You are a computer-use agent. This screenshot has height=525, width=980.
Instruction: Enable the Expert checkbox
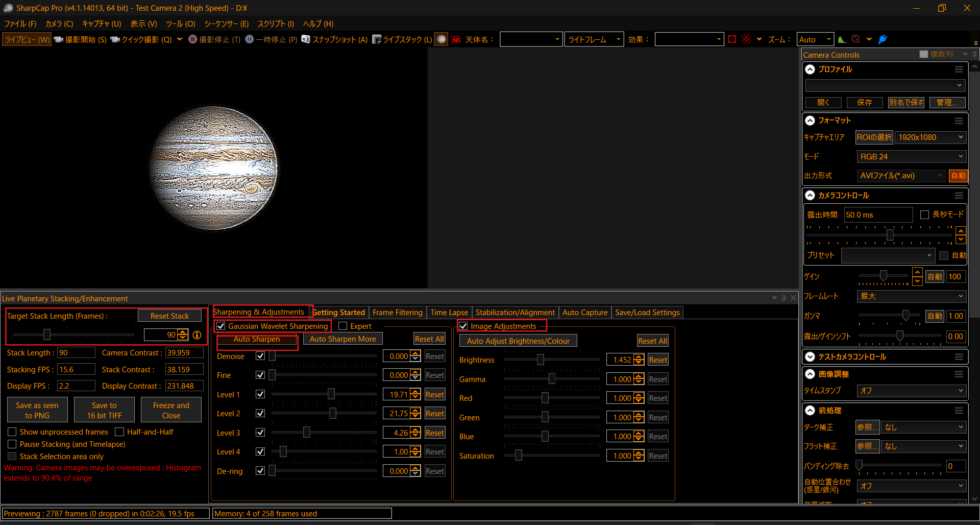point(343,326)
